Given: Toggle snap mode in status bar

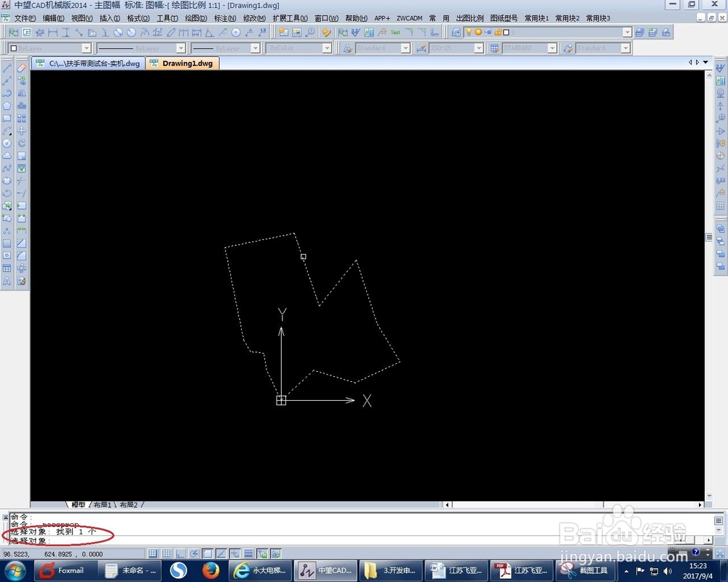Looking at the screenshot, I should coord(152,554).
